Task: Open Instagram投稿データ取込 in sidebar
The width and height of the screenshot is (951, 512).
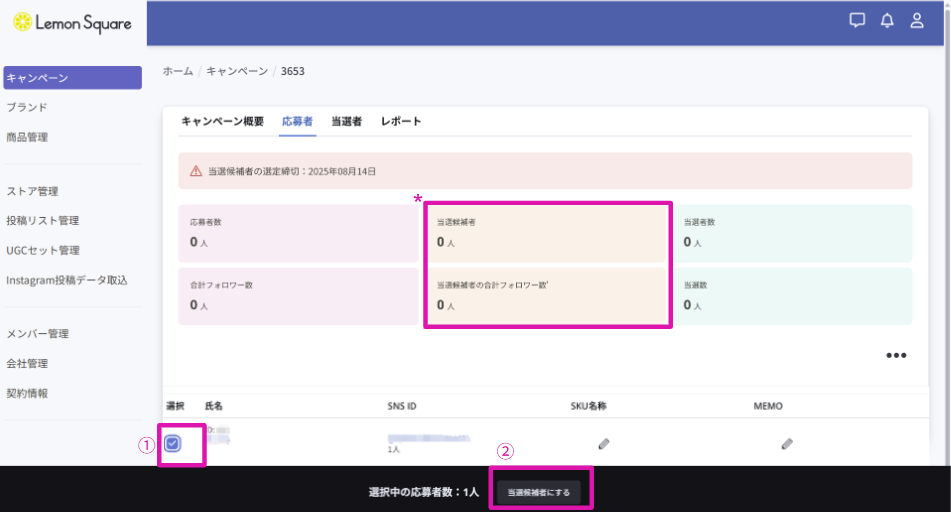Action: [x=66, y=280]
